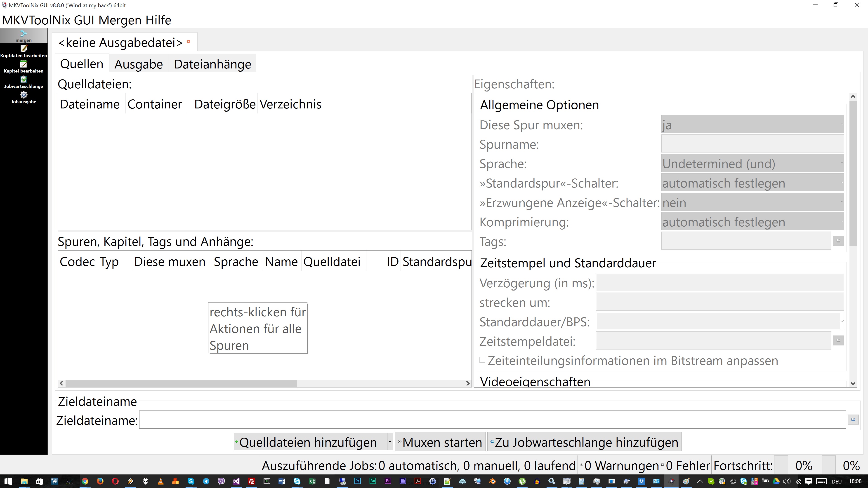Click Quelldateien hinzufügen button
Screen dimensions: 868x488
click(x=310, y=441)
